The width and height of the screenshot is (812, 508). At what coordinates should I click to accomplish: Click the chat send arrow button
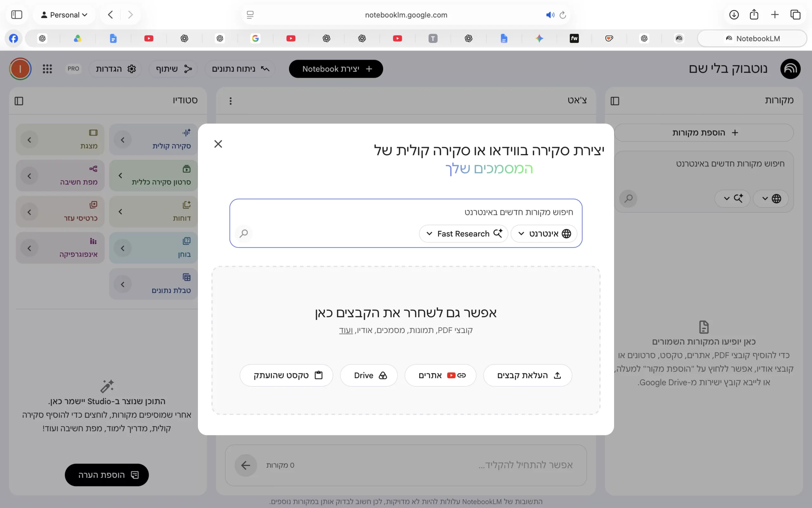tap(246, 465)
